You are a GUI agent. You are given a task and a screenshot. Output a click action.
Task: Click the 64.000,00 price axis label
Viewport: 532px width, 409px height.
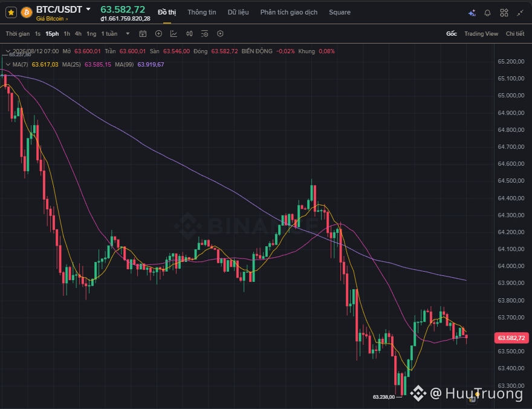tap(511, 266)
